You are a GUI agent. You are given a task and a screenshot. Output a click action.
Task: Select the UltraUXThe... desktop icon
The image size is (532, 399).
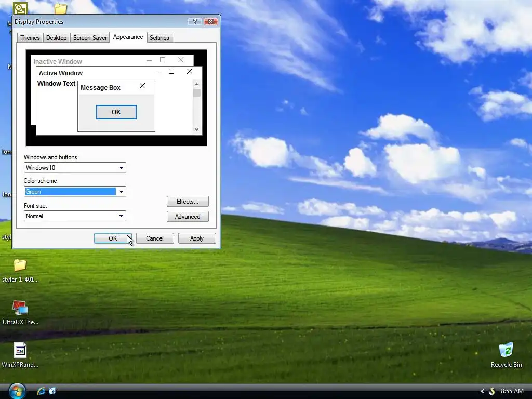pos(20,312)
